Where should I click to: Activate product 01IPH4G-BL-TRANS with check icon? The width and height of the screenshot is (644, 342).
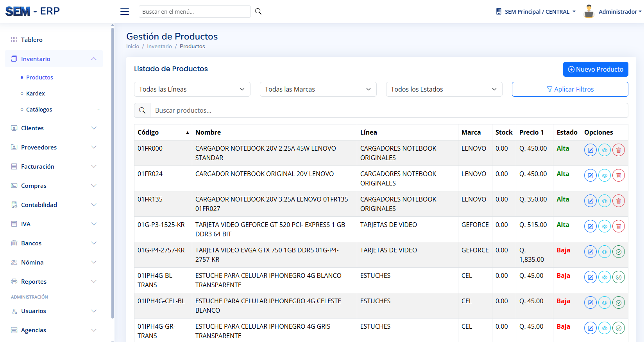coord(618,277)
